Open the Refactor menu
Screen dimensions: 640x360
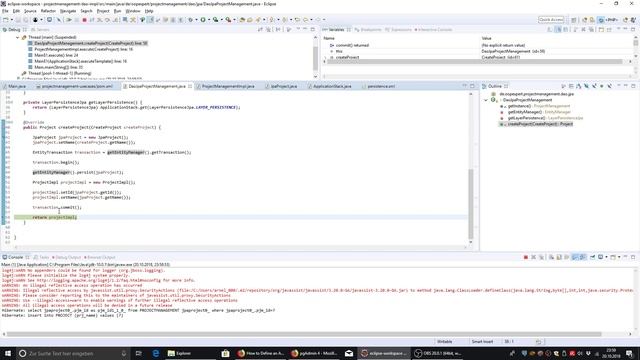click(x=48, y=11)
